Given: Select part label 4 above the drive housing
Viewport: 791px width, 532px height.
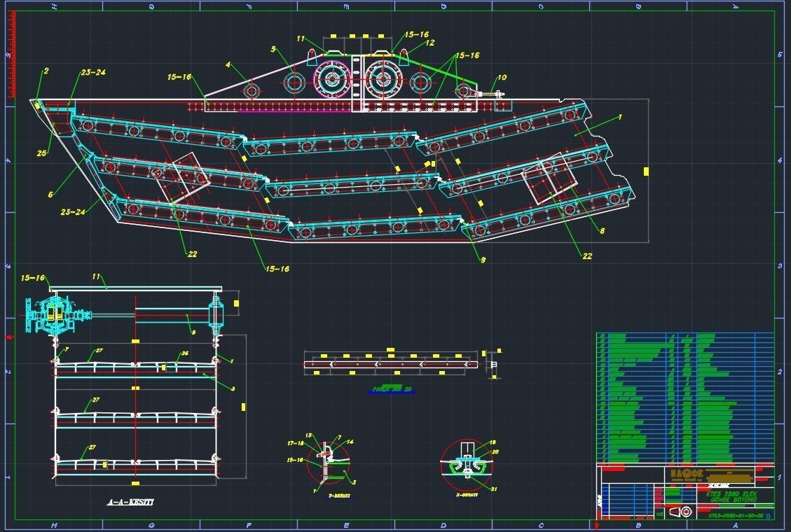Looking at the screenshot, I should tap(228, 65).
